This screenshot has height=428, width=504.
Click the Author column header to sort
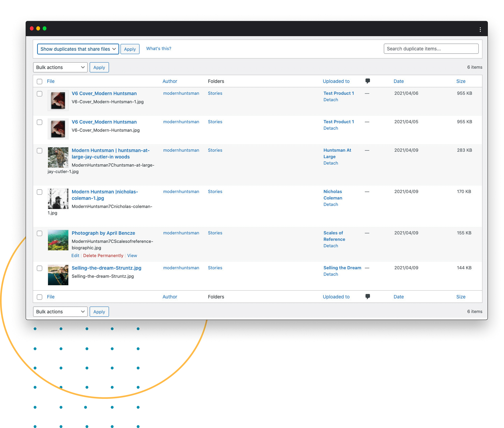pyautogui.click(x=170, y=81)
